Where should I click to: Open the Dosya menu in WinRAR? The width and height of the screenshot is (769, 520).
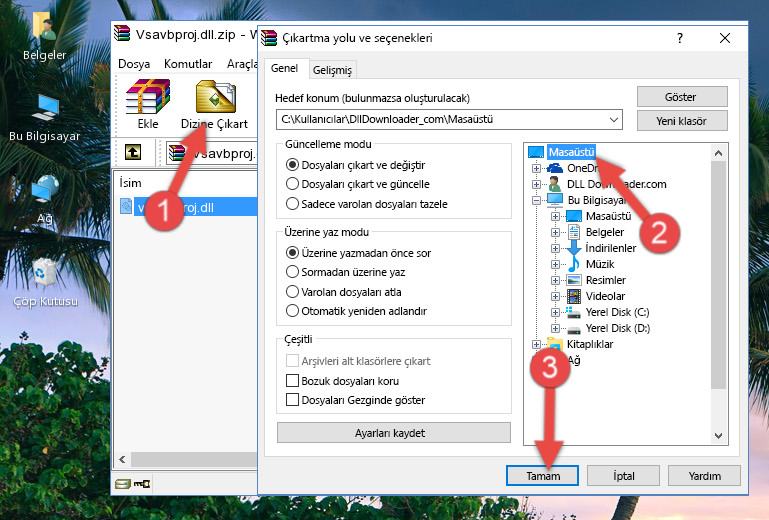(x=134, y=64)
